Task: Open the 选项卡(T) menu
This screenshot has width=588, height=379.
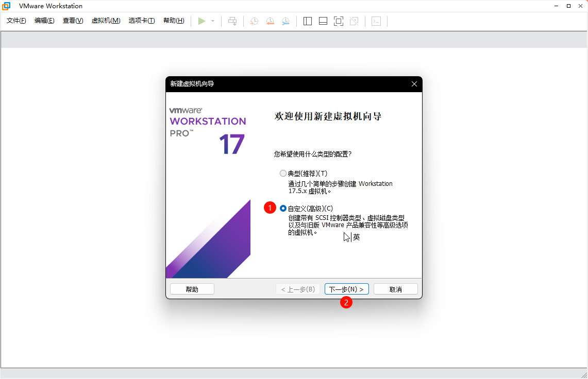Action: pos(141,21)
